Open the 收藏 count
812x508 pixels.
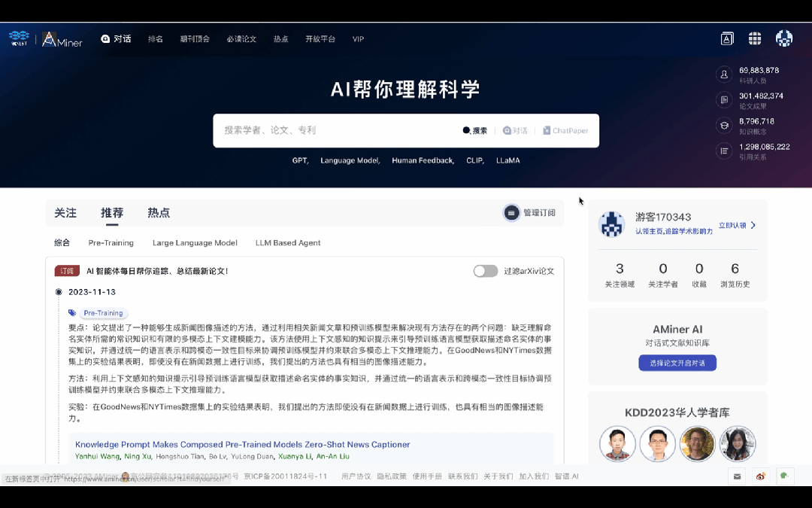click(x=699, y=275)
